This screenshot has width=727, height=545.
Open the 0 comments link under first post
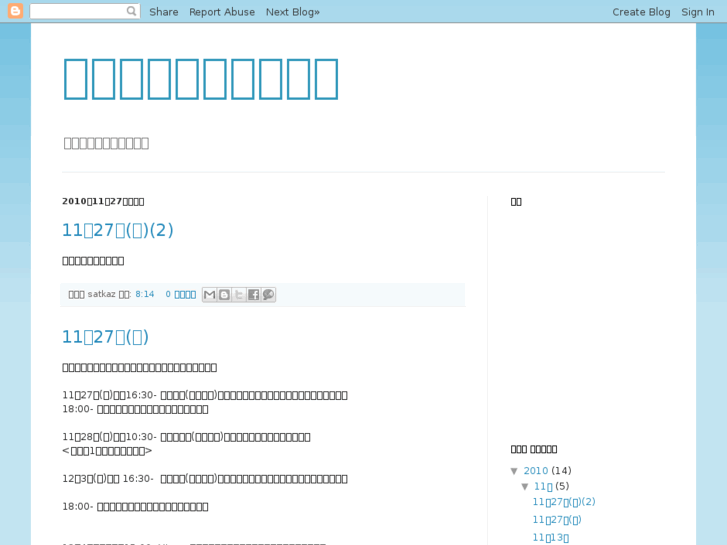click(x=181, y=294)
